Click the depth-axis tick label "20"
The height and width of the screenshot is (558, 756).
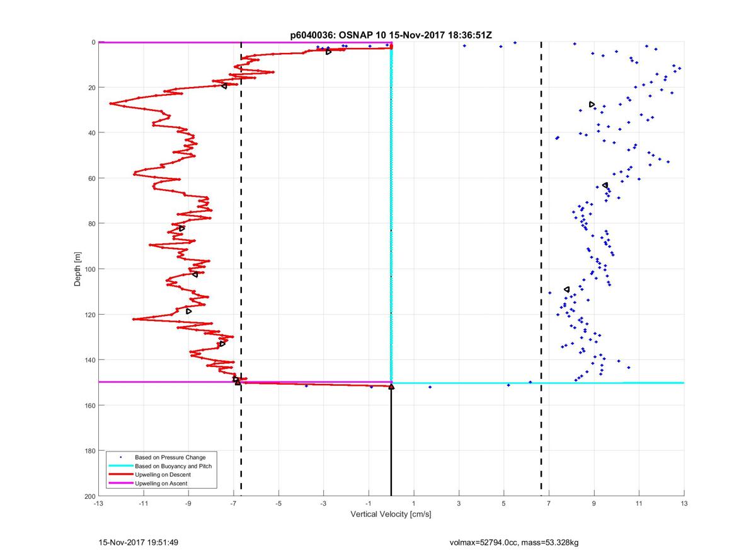tap(92, 88)
